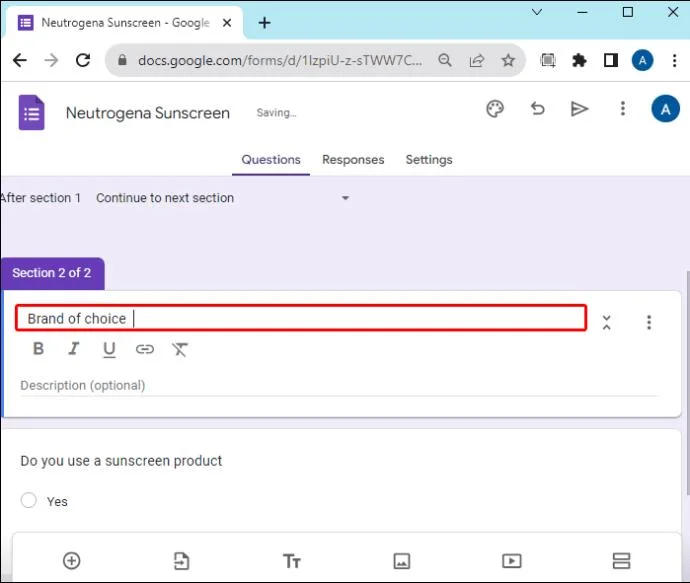The height and width of the screenshot is (583, 690).
Task: Click the Description (optional) field
Action: pos(339,385)
